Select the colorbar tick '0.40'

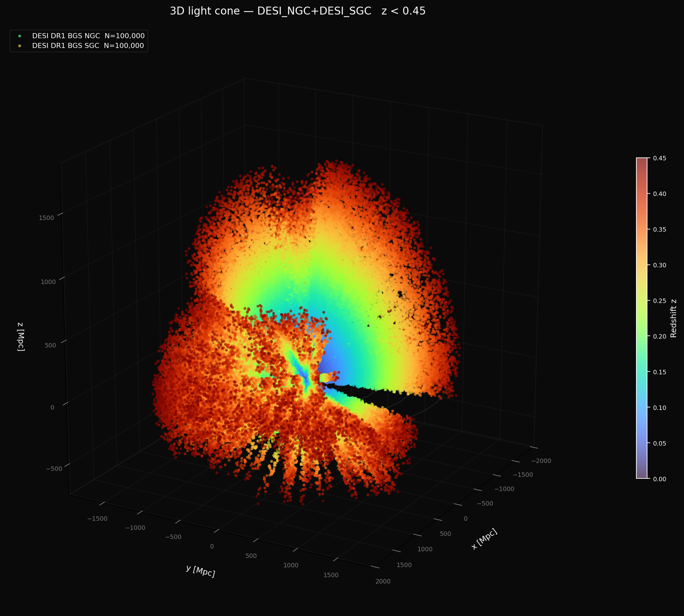(x=660, y=193)
